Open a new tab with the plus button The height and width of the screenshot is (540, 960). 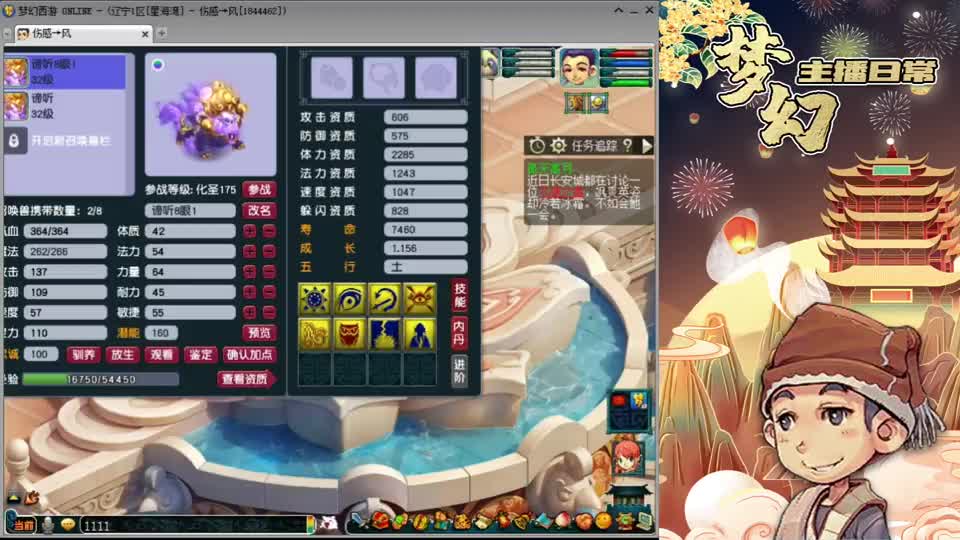(162, 33)
